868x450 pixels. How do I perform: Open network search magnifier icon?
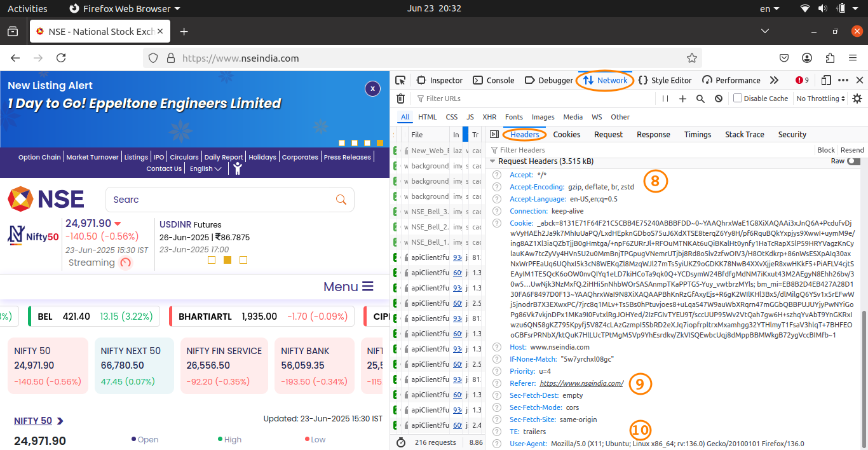(700, 99)
